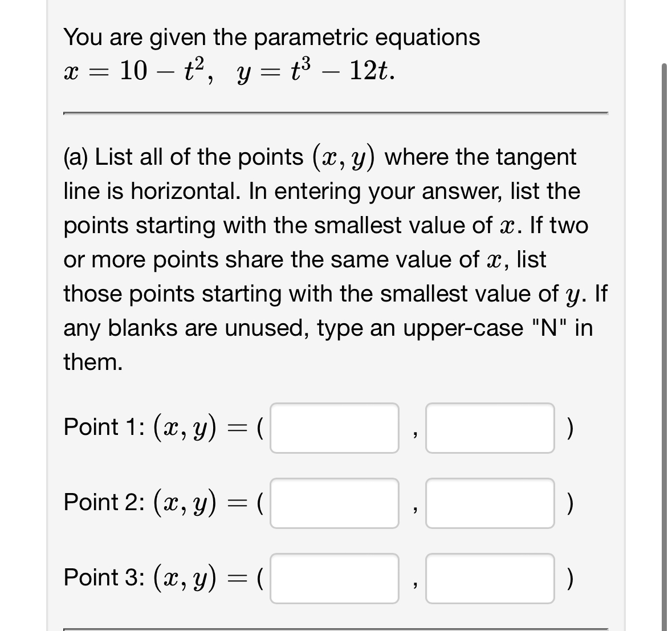
Task: Click the first answer box in Point 3 row
Action: point(334,578)
